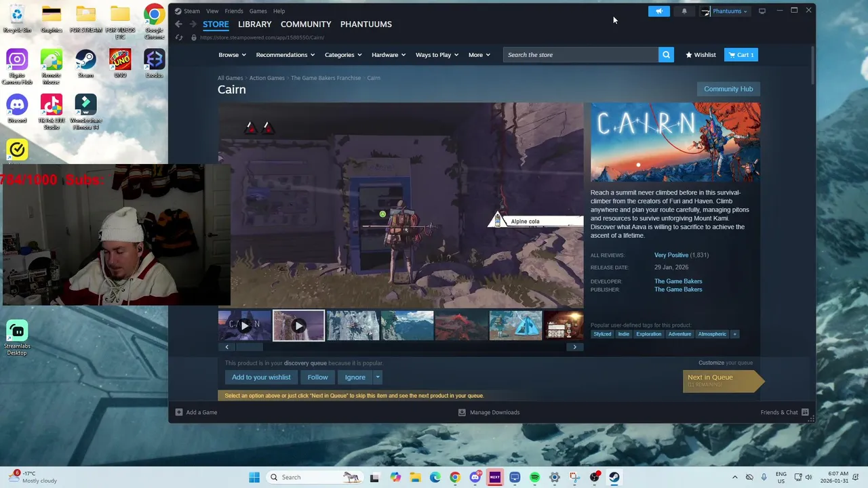Viewport: 868px width, 488px height.
Task: Switch to Big Picture mode icon
Action: coord(762,11)
